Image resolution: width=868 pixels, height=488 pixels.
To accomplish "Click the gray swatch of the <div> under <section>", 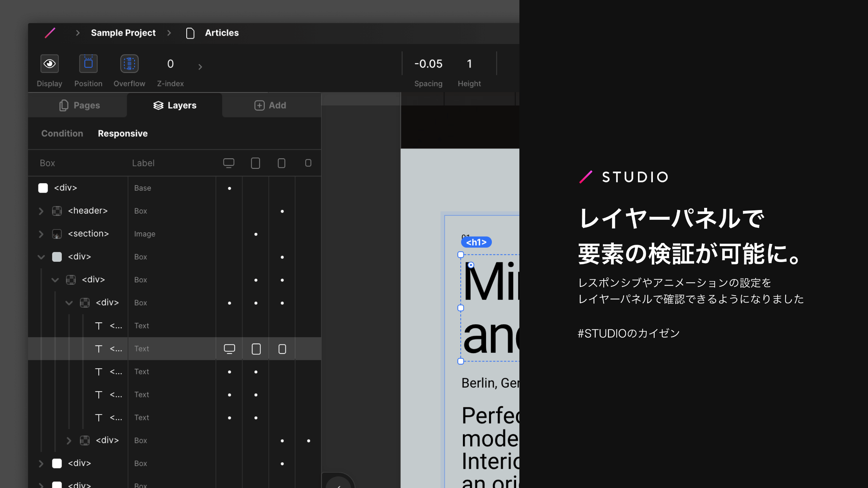I will pyautogui.click(x=57, y=257).
